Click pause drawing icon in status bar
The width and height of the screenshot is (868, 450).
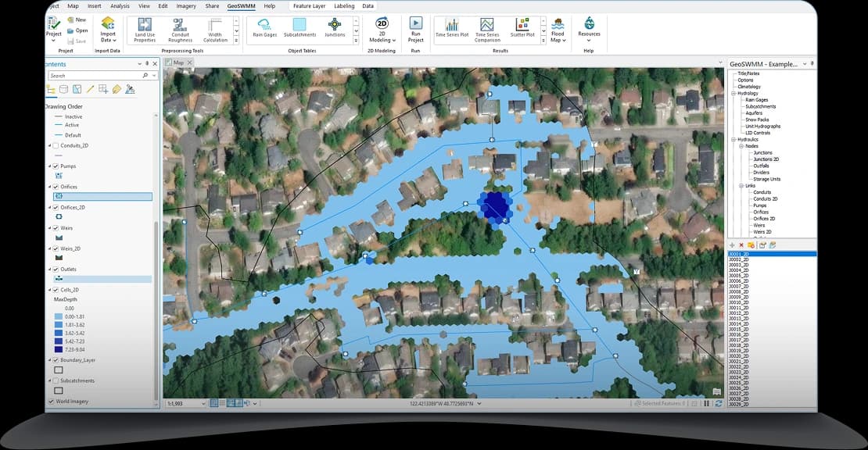706,404
